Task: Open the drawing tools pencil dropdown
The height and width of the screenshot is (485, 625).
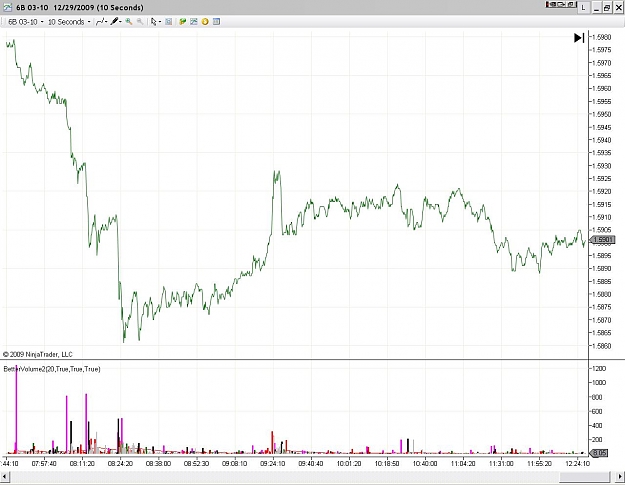Action: 116,22
